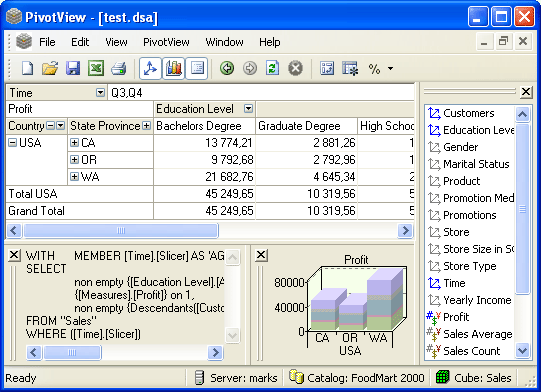The image size is (541, 392).
Task: Open the Education Level dropdown
Action: 248,109
